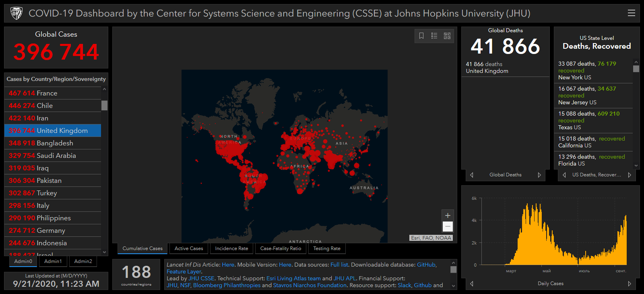Select Saudi Arabia in the country list
This screenshot has width=644, height=294.
[x=53, y=155]
